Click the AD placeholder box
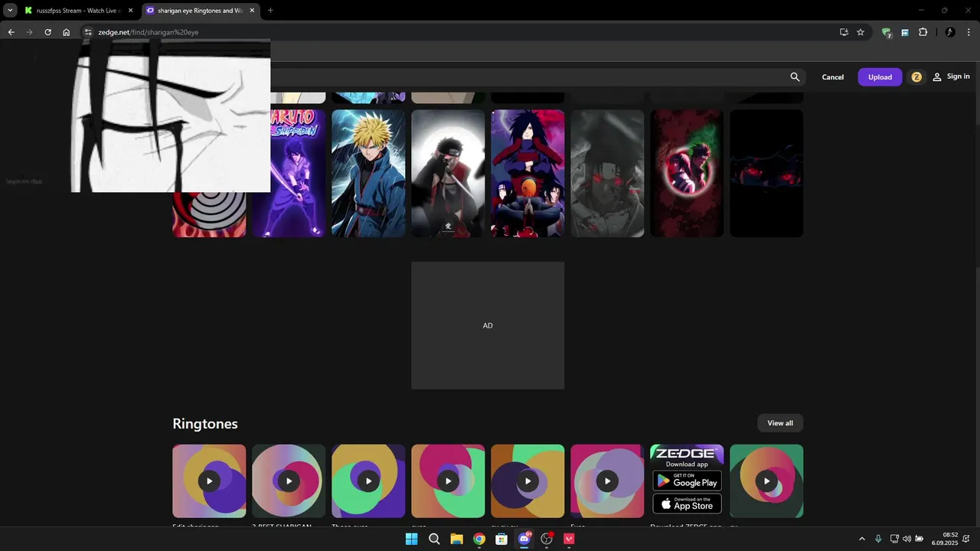980x551 pixels. pos(488,325)
